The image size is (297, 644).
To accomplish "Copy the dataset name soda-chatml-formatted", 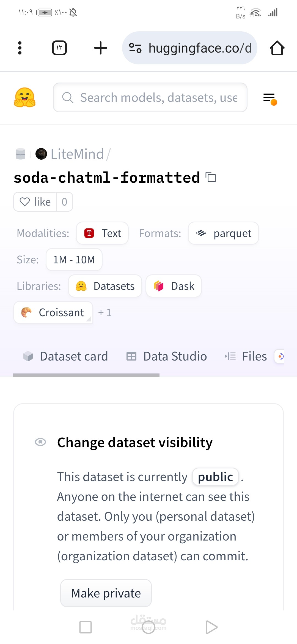I will [x=211, y=177].
